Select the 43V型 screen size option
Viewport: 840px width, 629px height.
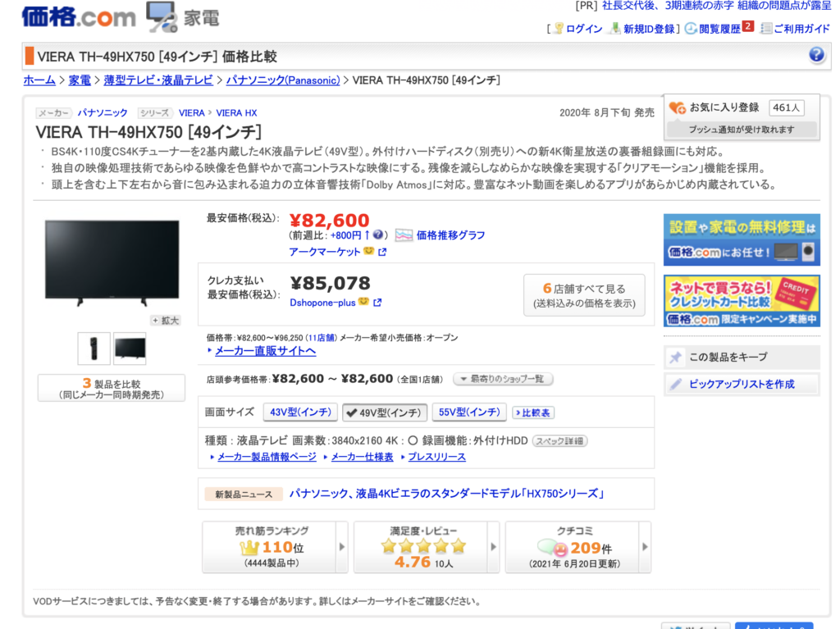(299, 412)
